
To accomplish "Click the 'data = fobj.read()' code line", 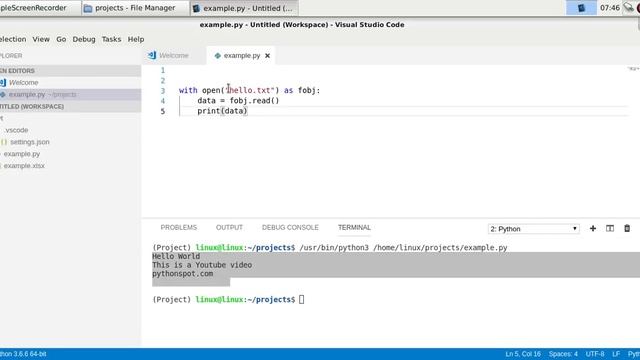I will point(238,100).
